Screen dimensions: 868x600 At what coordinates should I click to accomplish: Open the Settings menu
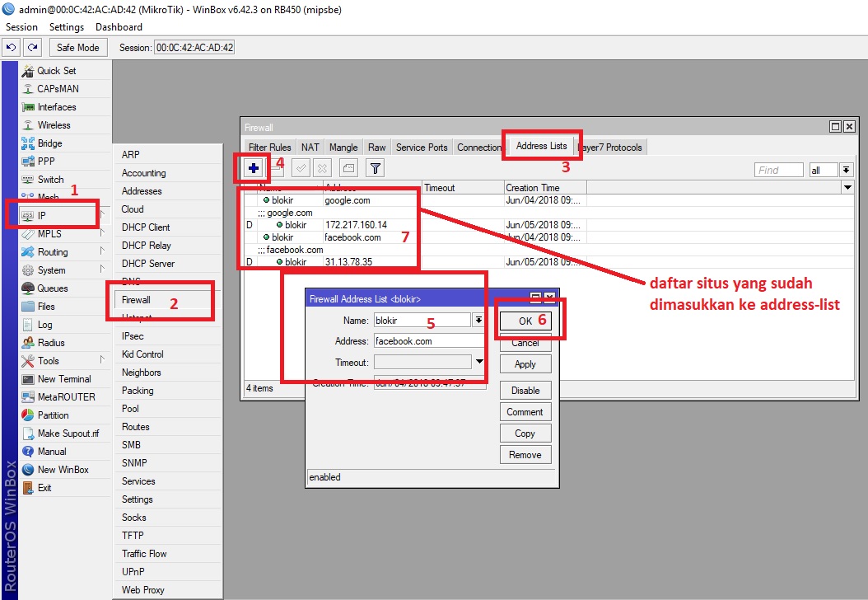(x=66, y=26)
